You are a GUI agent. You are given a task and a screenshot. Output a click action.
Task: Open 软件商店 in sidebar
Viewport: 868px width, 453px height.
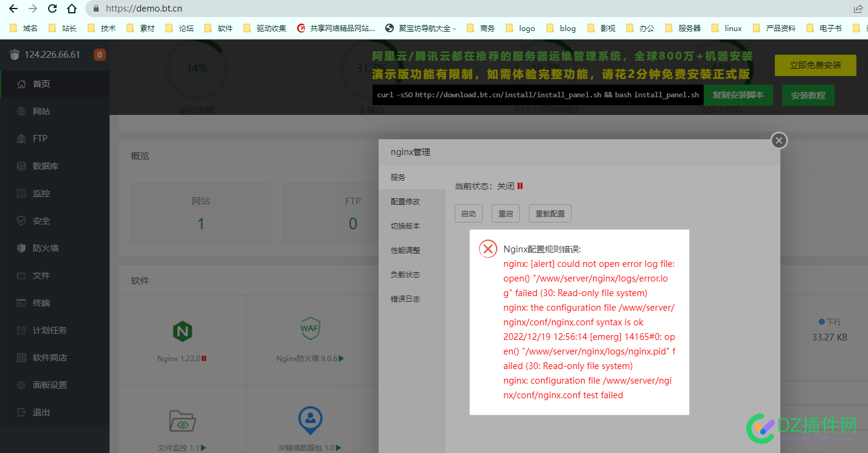[55, 358]
